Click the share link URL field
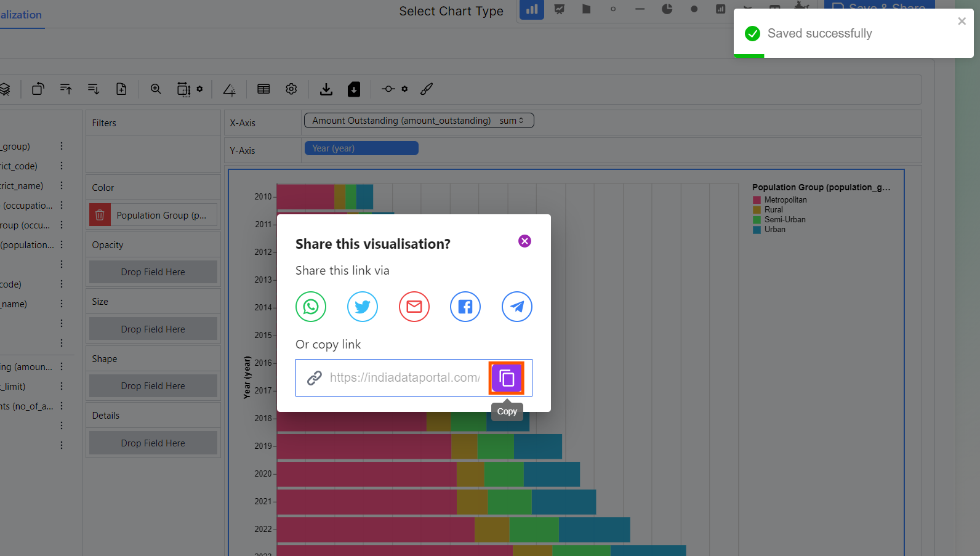The width and height of the screenshot is (980, 556). (404, 377)
